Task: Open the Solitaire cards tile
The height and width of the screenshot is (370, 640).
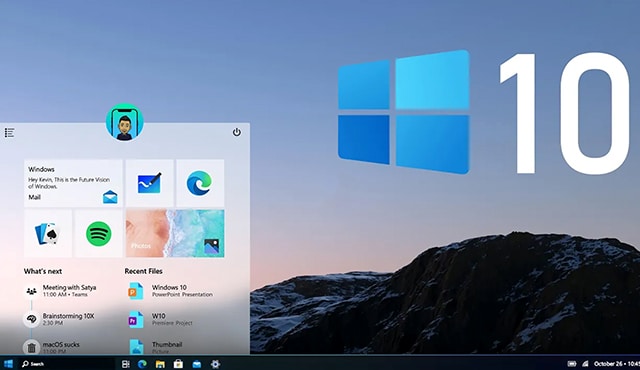Action: [x=48, y=233]
